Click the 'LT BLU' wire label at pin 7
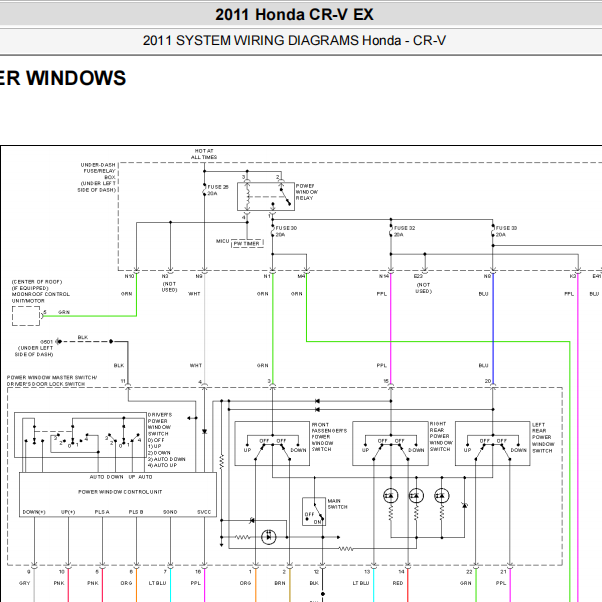The width and height of the screenshot is (602, 602). point(157,583)
